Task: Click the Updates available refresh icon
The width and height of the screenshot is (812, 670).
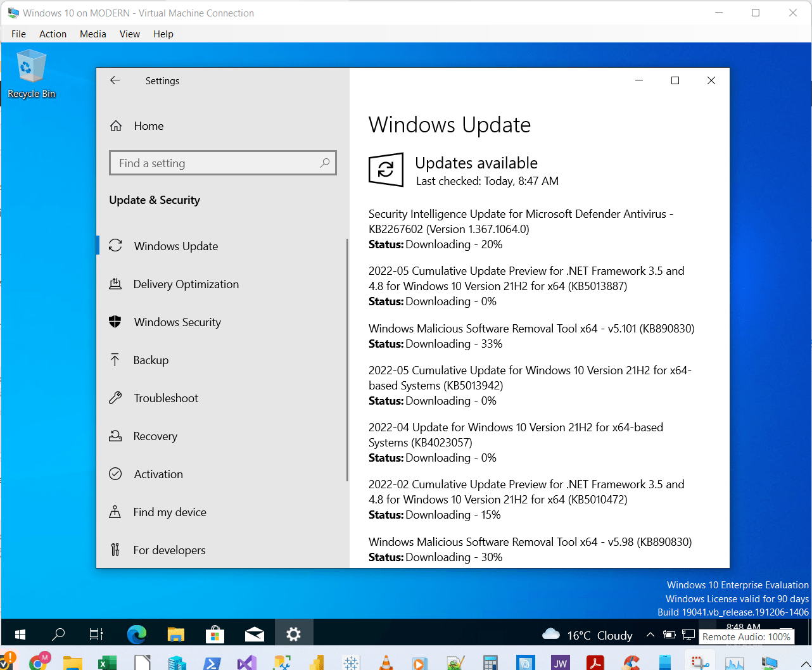Action: (386, 170)
